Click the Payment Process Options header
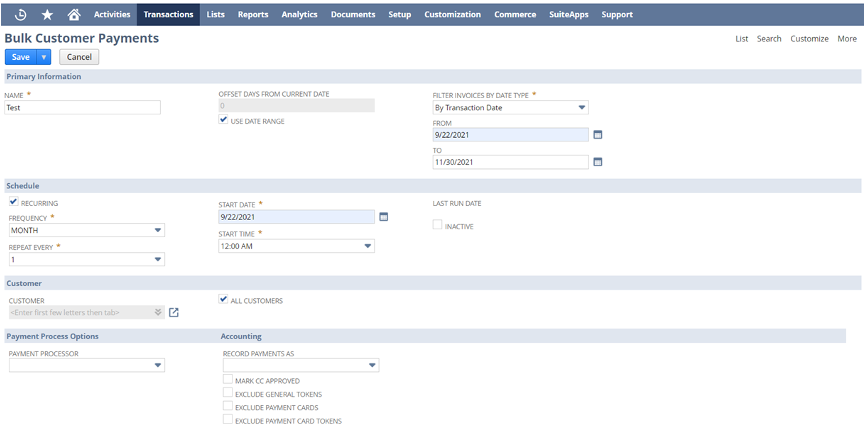The height and width of the screenshot is (430, 864). 52,336
